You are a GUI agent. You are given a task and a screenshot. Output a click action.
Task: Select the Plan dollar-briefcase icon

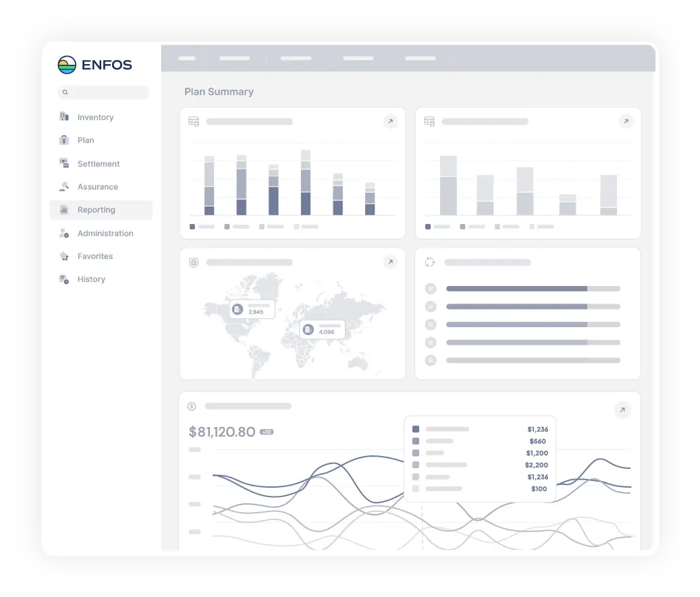click(65, 140)
